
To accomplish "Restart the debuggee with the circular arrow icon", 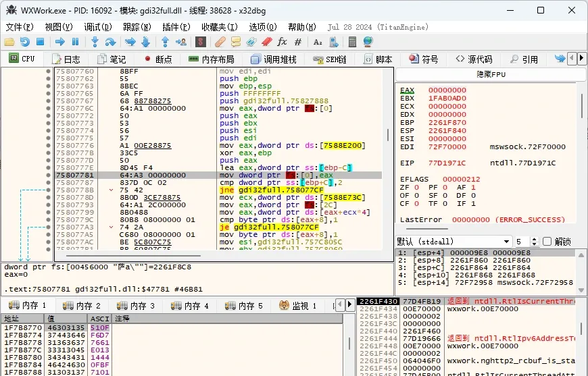I will click(25, 42).
